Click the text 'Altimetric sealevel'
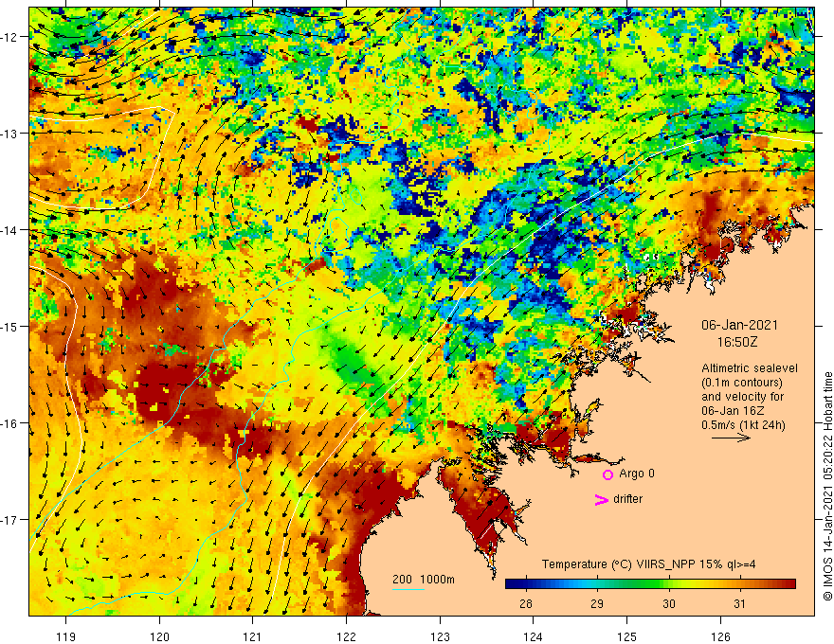The width and height of the screenshot is (834, 644). click(x=750, y=368)
